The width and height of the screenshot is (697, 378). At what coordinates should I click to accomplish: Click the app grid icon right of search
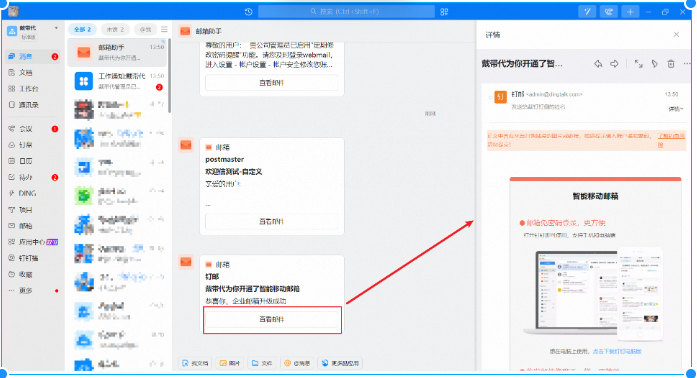point(444,12)
